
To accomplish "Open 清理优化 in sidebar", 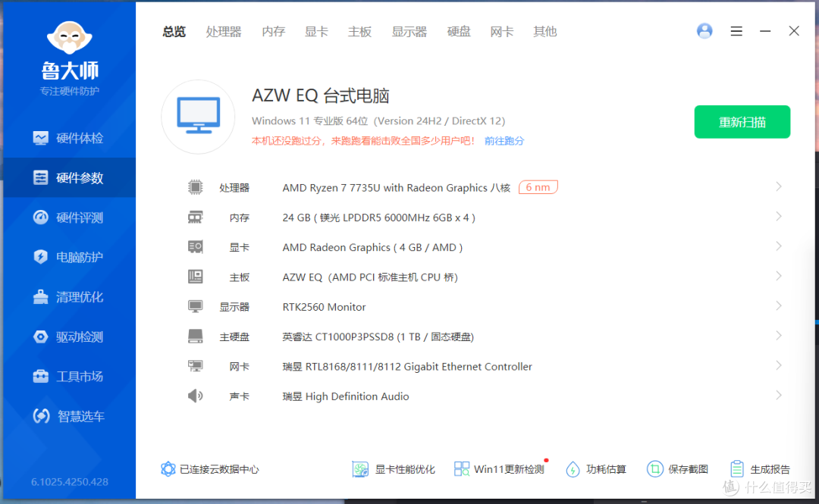I will point(68,297).
